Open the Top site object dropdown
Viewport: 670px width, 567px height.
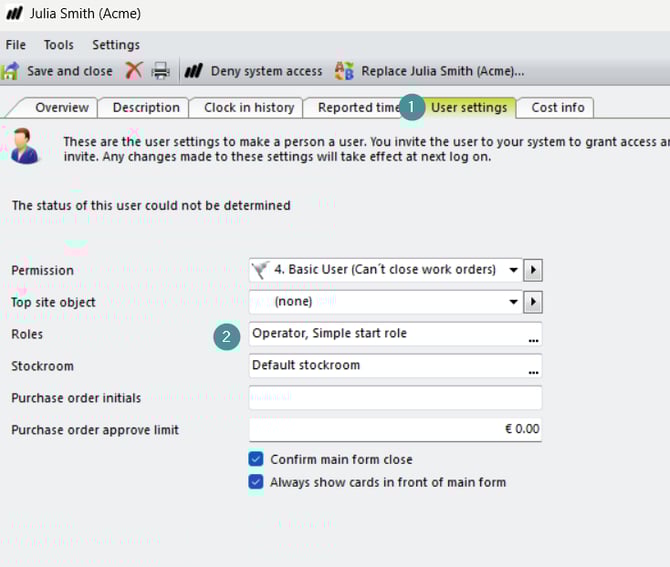coord(513,302)
